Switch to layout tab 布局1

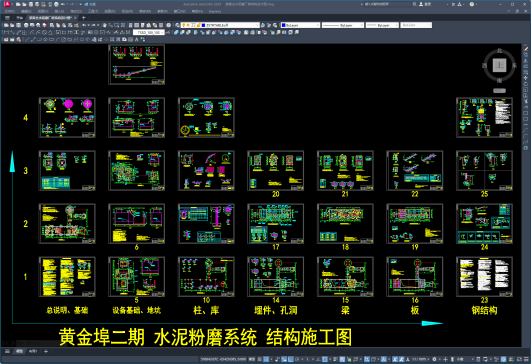click(x=33, y=351)
